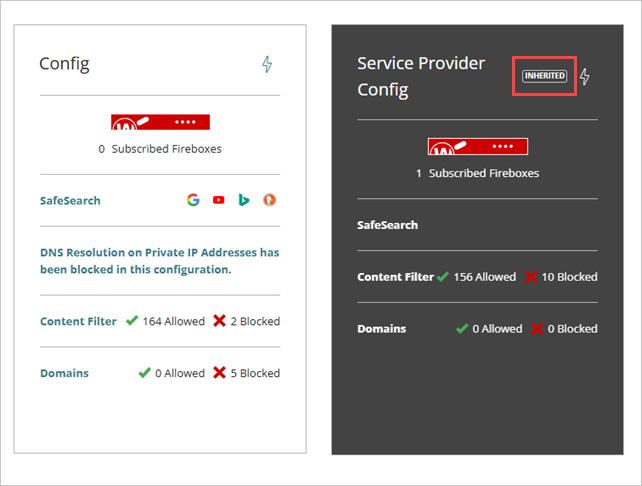The width and height of the screenshot is (642, 486).
Task: Open the Config card title
Action: (x=64, y=64)
